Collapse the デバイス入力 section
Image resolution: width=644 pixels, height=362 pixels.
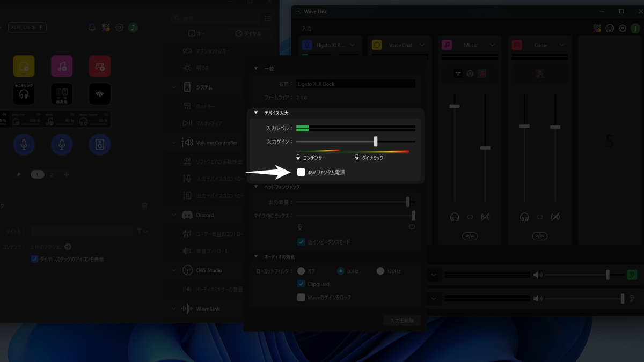point(256,113)
